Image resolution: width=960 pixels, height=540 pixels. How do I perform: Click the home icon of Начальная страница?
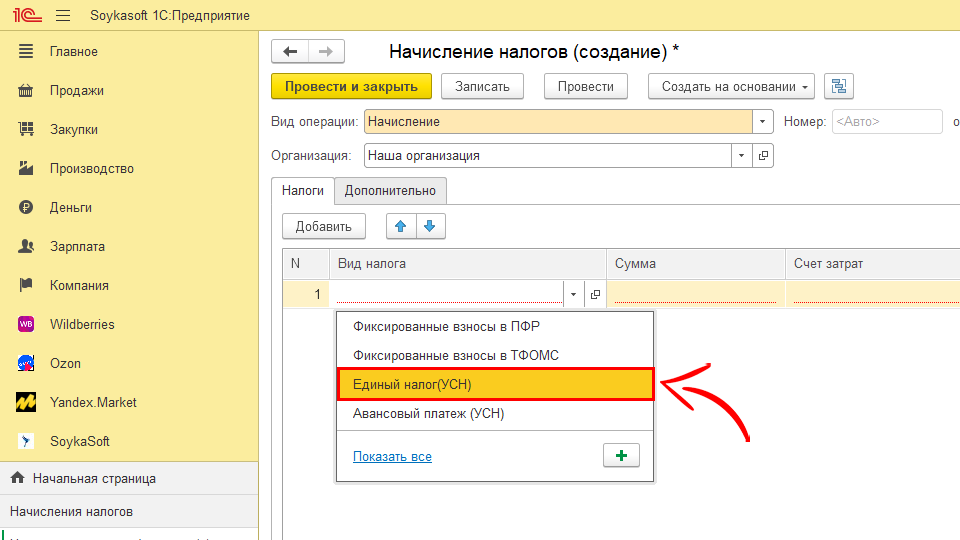point(18,478)
